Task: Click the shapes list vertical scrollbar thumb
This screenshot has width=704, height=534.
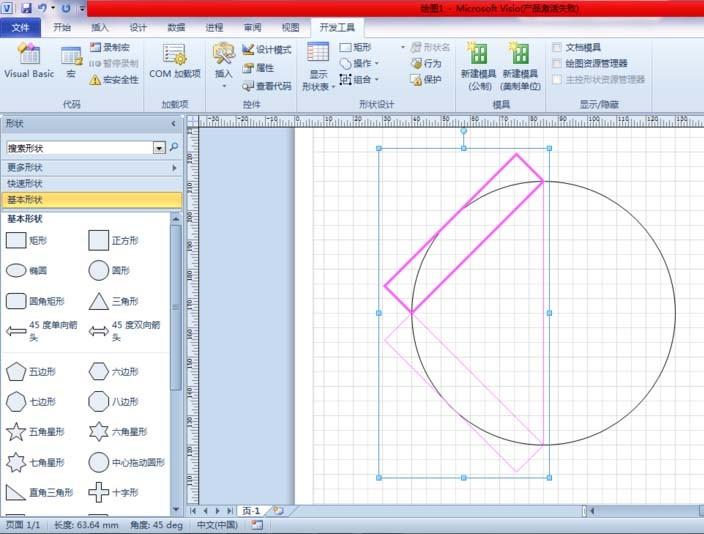Action: tap(176, 307)
